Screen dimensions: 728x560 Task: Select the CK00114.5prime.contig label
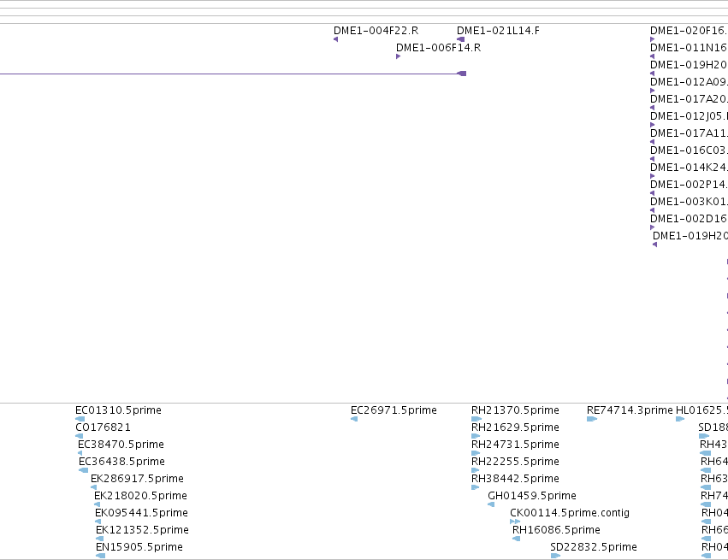coord(570,513)
